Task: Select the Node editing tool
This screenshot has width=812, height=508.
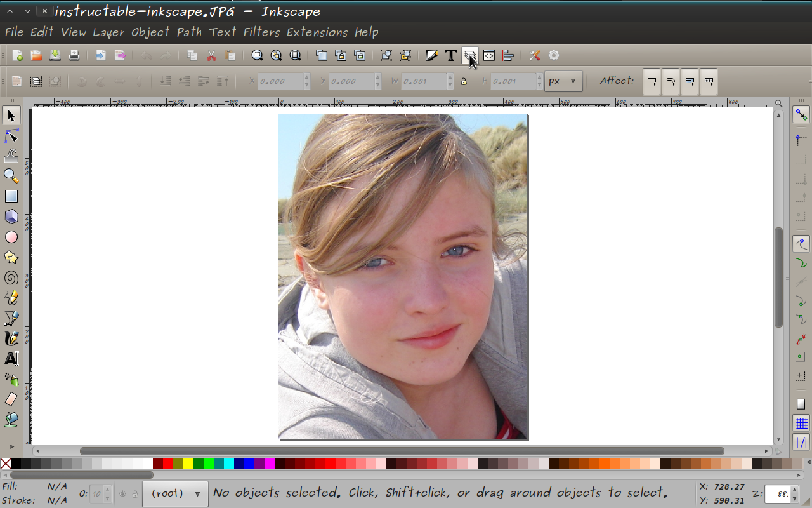Action: point(11,135)
